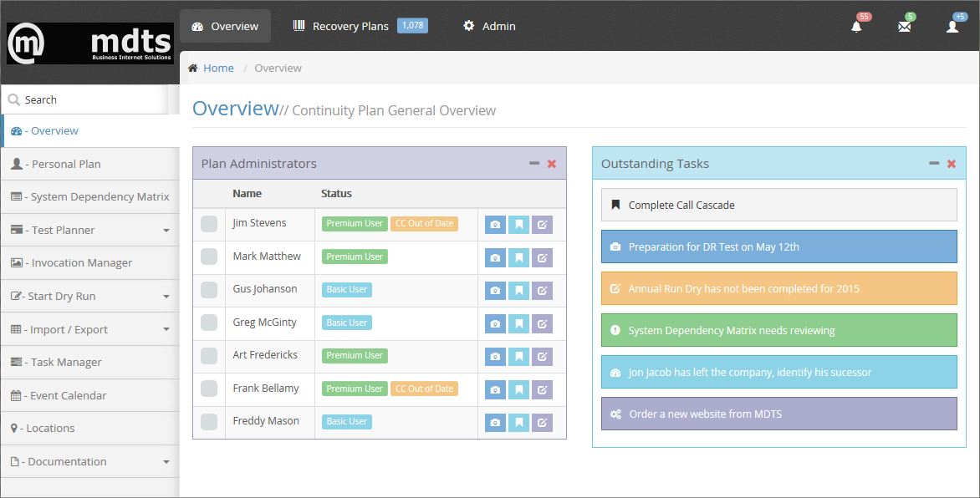The height and width of the screenshot is (498, 980).
Task: Open Task Manager in the sidebar
Action: (90, 363)
